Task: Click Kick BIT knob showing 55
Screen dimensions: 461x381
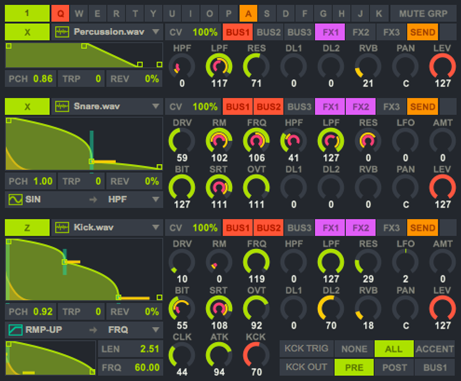Action: (182, 308)
